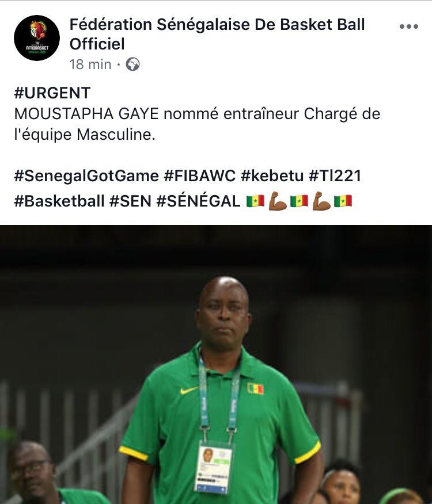Click the 18 min timestamp
The image size is (432, 504).
[x=90, y=64]
